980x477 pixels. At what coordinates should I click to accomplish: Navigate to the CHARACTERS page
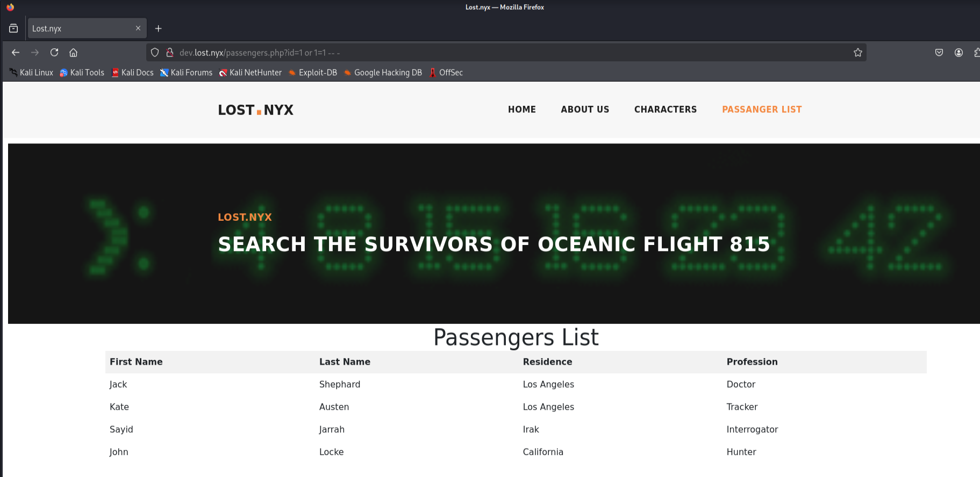point(665,110)
